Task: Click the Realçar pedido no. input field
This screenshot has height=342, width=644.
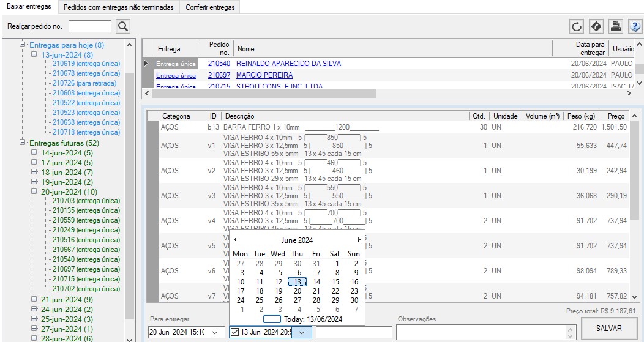Action: click(x=90, y=26)
